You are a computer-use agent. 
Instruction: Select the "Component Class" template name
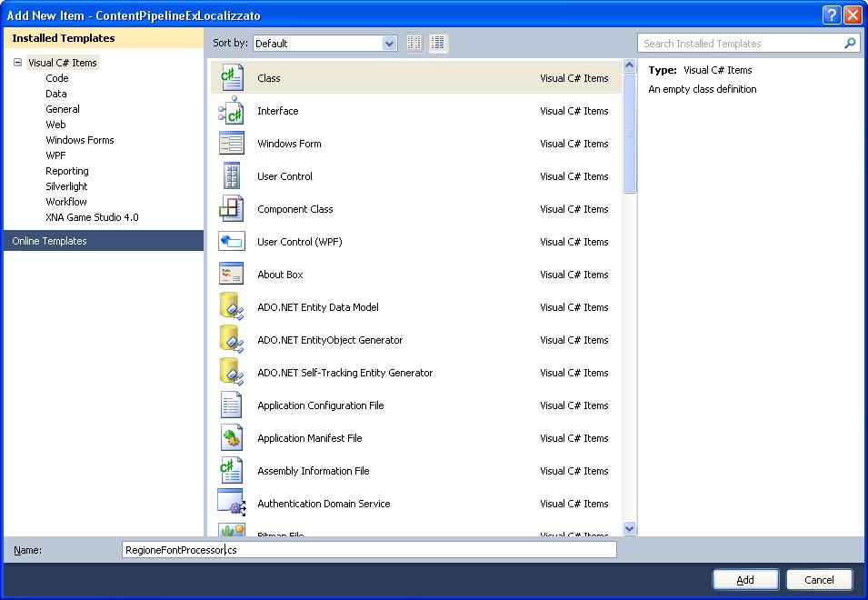295,209
